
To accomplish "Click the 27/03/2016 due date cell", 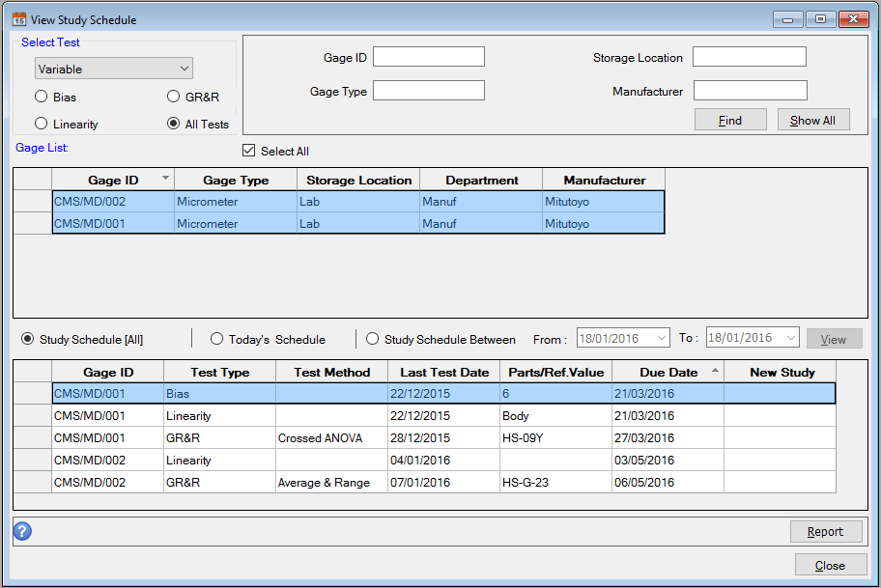I will 668,438.
